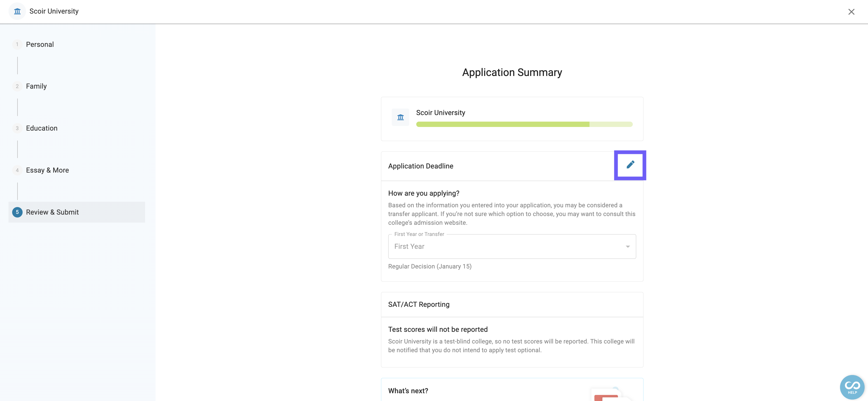Go to the Personal step
The height and width of the screenshot is (401, 868).
click(x=40, y=44)
